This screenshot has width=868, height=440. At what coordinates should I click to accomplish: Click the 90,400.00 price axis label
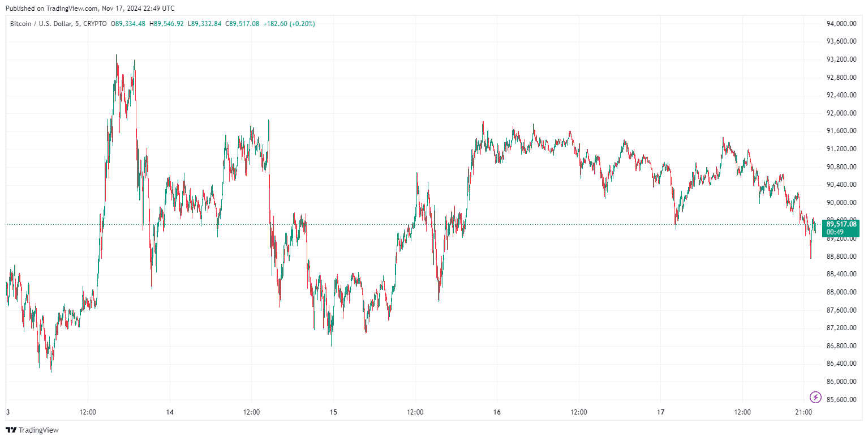(x=840, y=185)
